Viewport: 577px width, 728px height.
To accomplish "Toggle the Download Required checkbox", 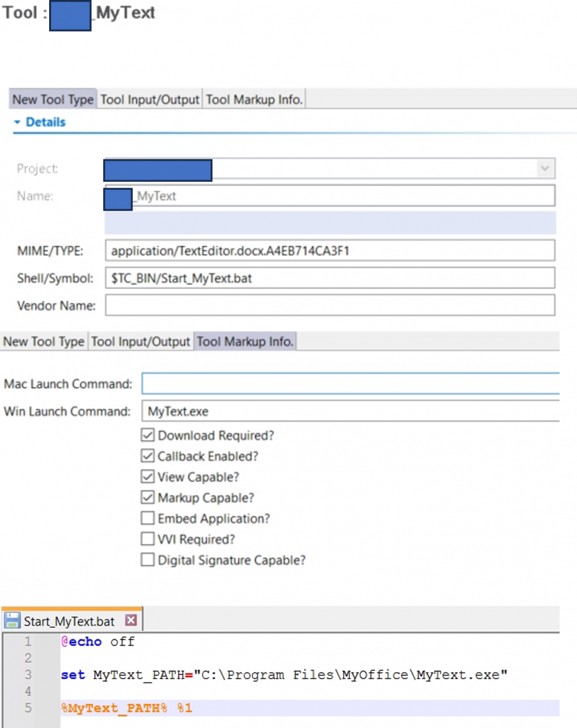I will (x=147, y=436).
